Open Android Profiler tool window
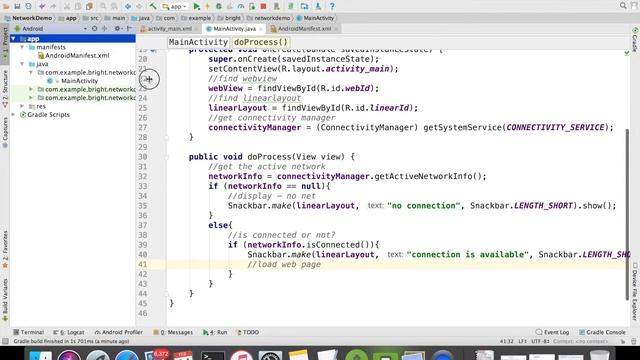This screenshot has width=640, height=360. 118,332
